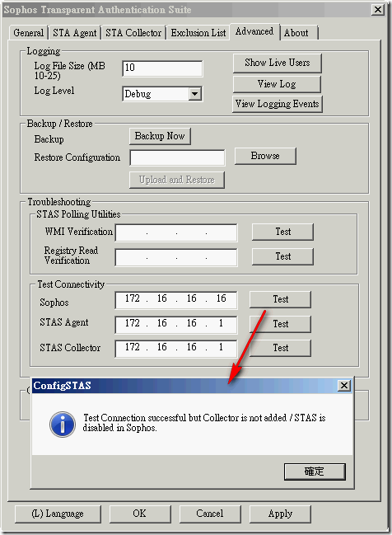Click the Log File Size input field
The image size is (392, 535).
[x=162, y=68]
